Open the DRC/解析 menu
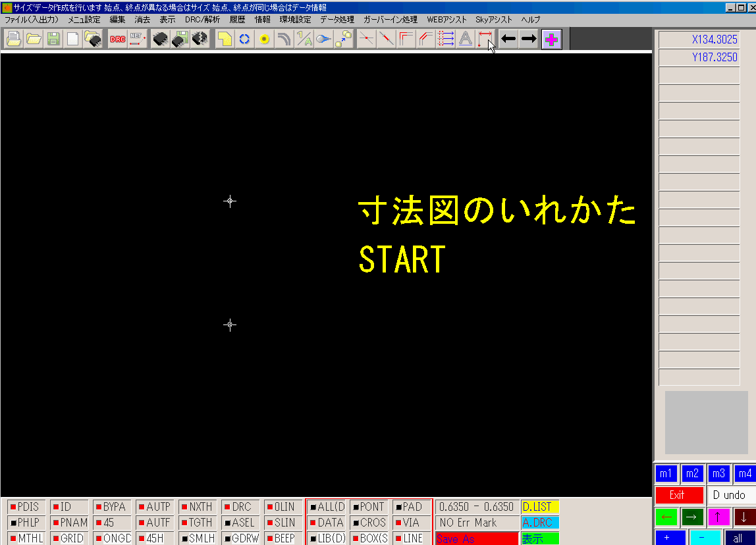756x545 pixels. point(202,20)
